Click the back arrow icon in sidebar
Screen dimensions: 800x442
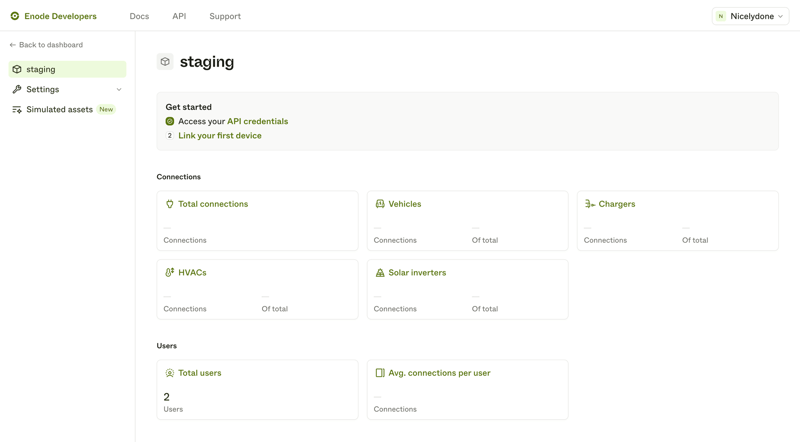13,45
